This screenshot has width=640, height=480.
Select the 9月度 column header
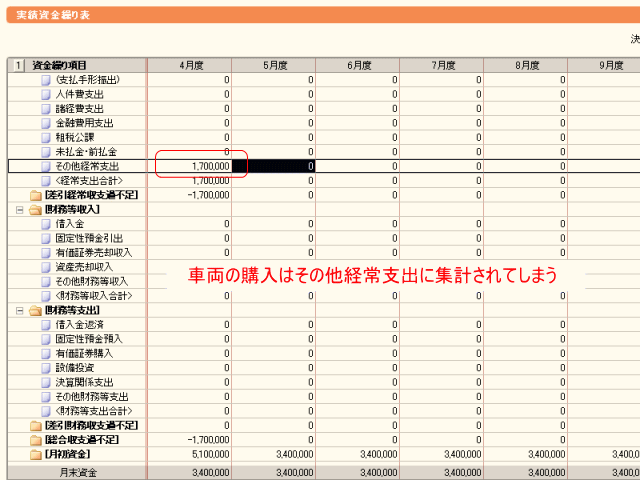click(604, 65)
